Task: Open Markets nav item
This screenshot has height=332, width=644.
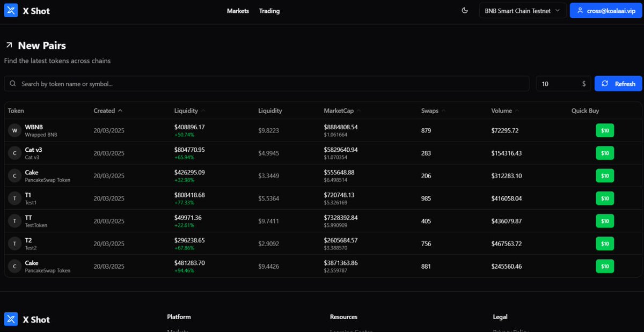Action: tap(238, 11)
